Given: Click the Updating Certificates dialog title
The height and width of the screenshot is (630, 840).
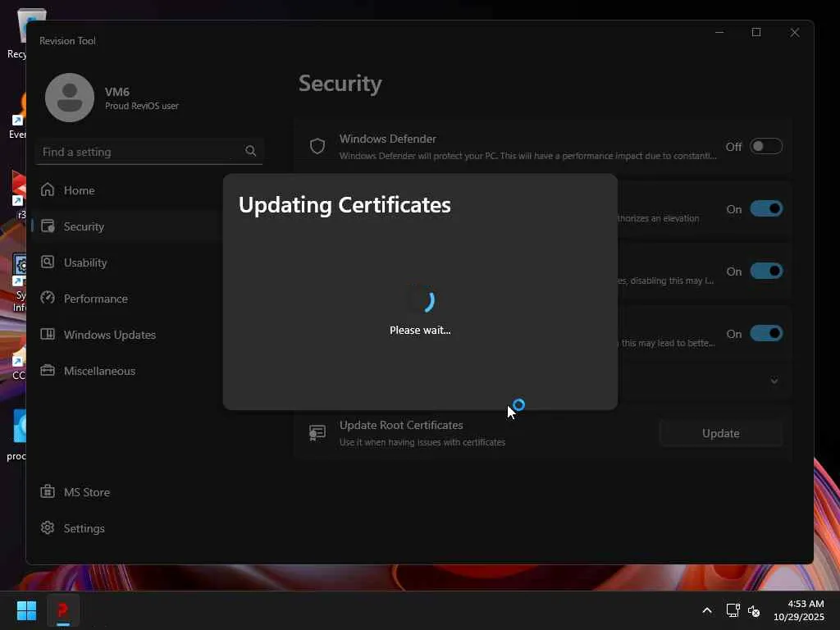Looking at the screenshot, I should (x=345, y=205).
